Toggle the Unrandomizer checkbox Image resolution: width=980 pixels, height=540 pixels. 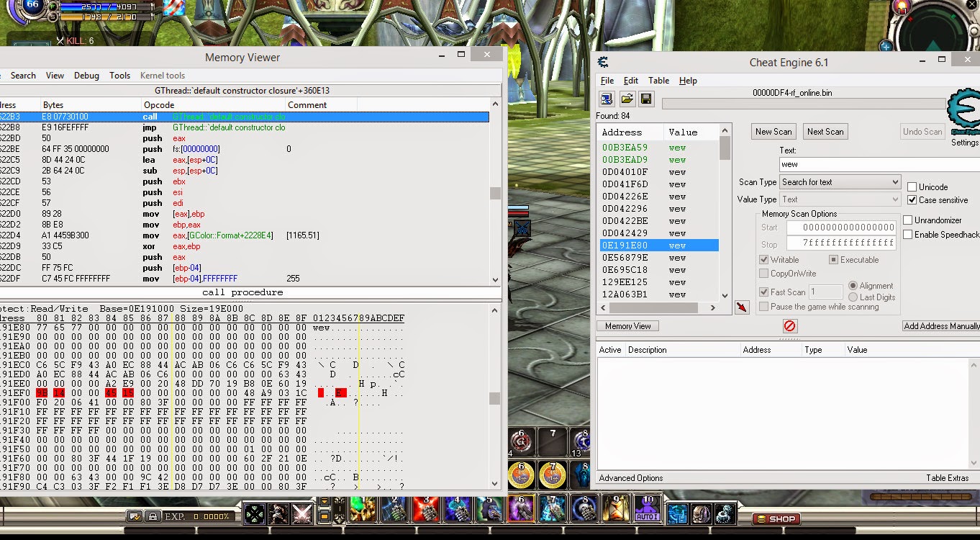pos(908,220)
